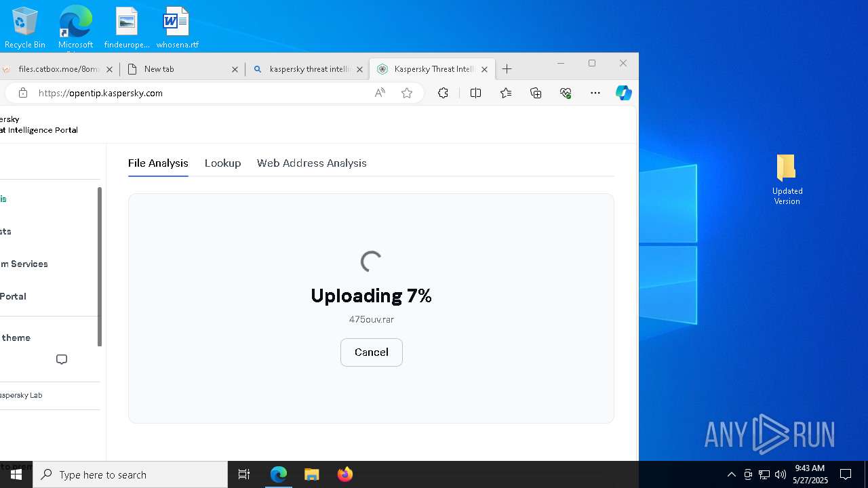Open browser Extensions puzzle icon
868x488 pixels.
coord(443,93)
